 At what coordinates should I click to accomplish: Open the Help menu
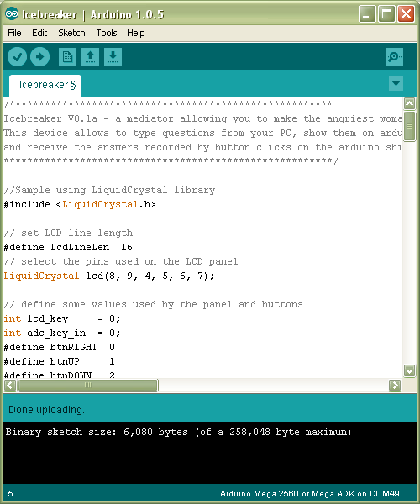(x=135, y=33)
